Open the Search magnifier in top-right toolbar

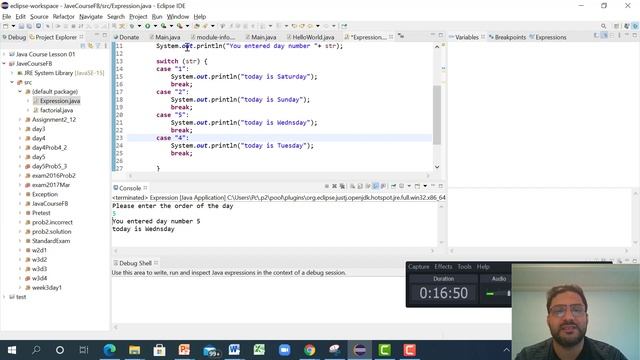[603, 26]
